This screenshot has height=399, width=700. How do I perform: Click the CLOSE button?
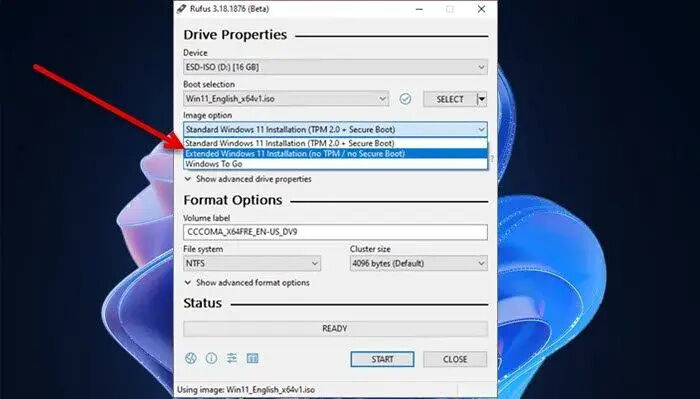[455, 359]
